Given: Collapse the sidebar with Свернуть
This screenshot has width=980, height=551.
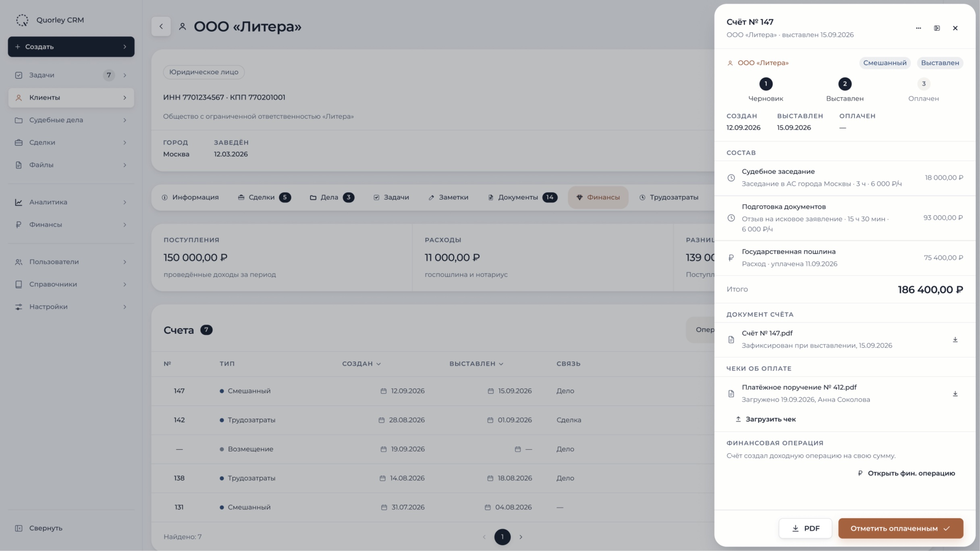Looking at the screenshot, I should click(38, 528).
